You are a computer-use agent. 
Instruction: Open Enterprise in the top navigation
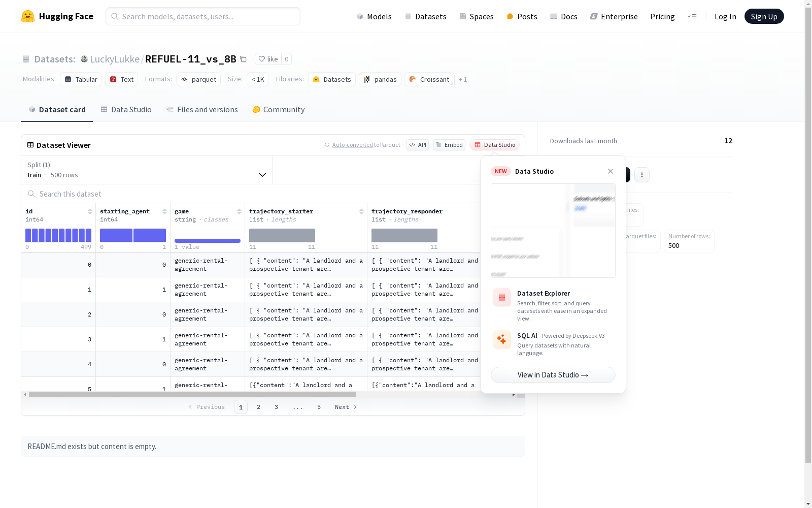pyautogui.click(x=614, y=16)
